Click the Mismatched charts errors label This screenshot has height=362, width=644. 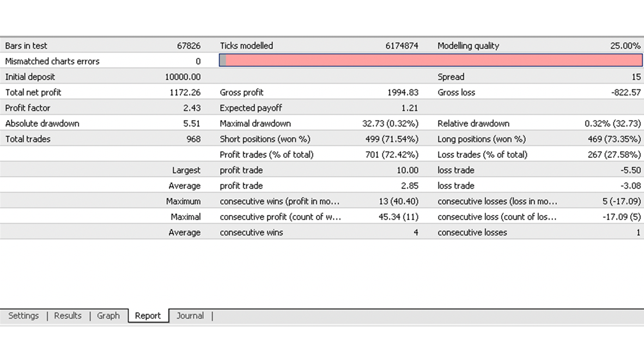point(52,61)
